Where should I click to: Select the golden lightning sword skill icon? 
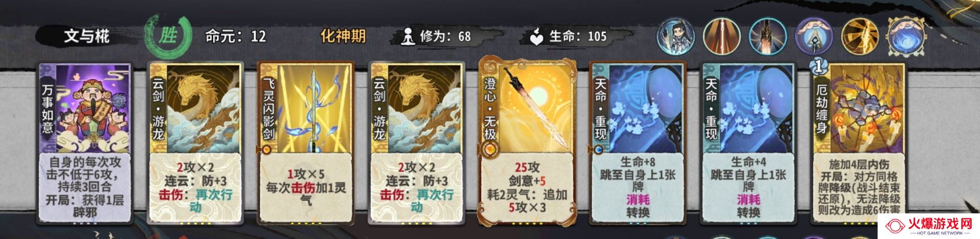point(860,36)
